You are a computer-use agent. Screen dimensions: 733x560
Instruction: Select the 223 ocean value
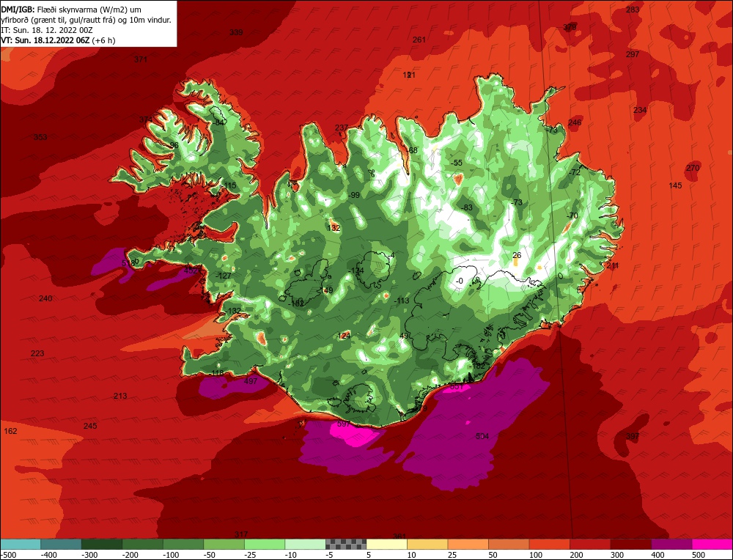tap(37, 353)
